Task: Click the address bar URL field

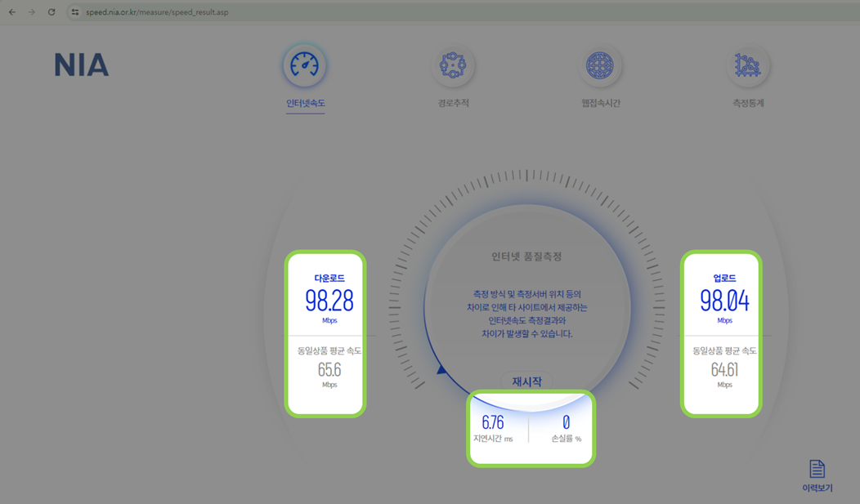Action: [x=461, y=12]
